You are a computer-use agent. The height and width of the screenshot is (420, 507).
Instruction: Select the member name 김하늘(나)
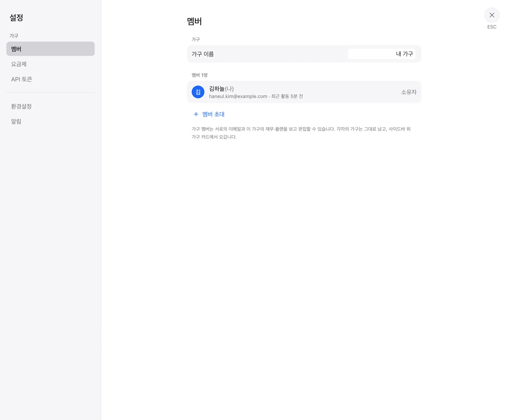click(221, 89)
